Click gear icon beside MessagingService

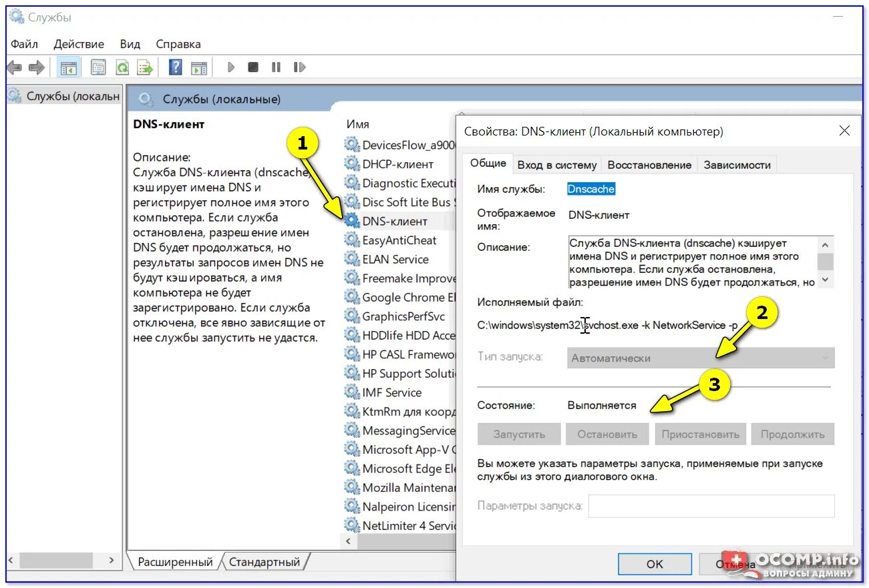click(x=351, y=430)
